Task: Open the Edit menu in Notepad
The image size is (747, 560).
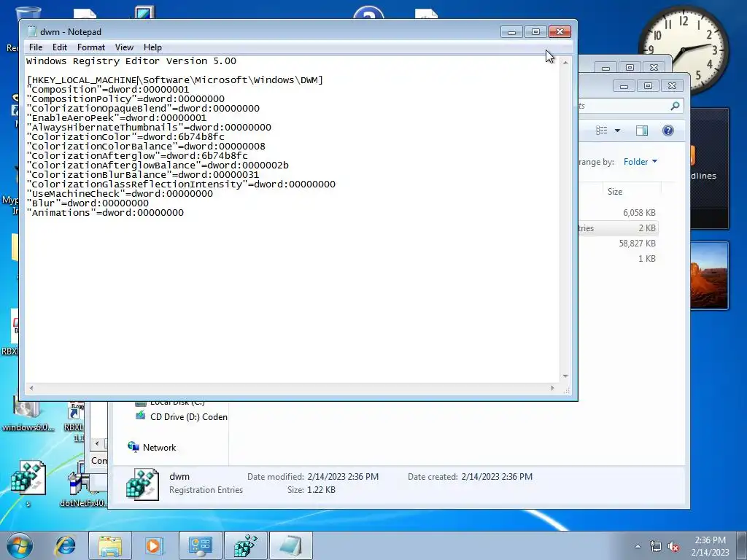Action: point(60,47)
